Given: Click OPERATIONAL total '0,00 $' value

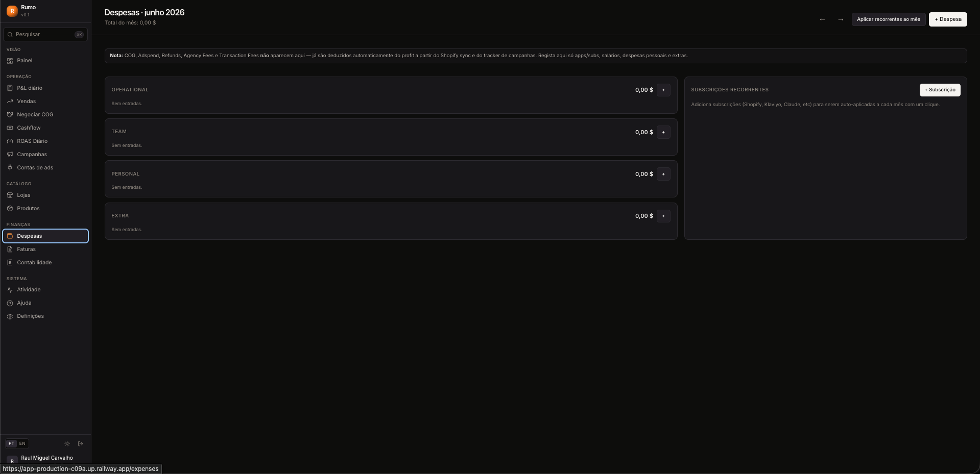Looking at the screenshot, I should (644, 90).
